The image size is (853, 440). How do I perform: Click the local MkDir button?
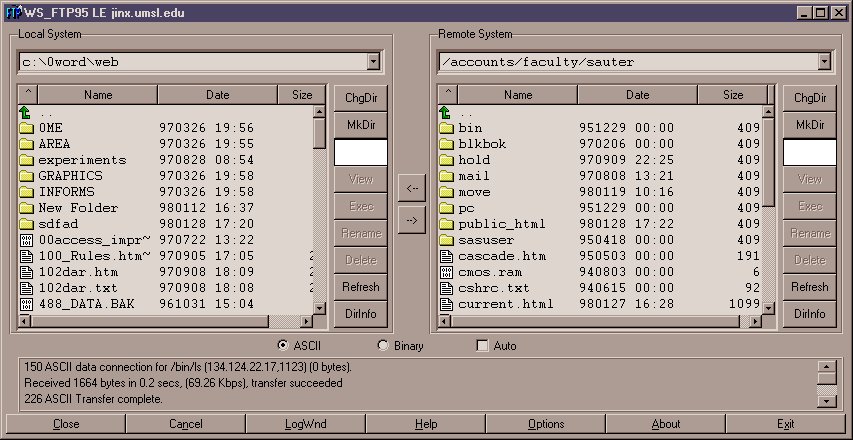(x=361, y=125)
